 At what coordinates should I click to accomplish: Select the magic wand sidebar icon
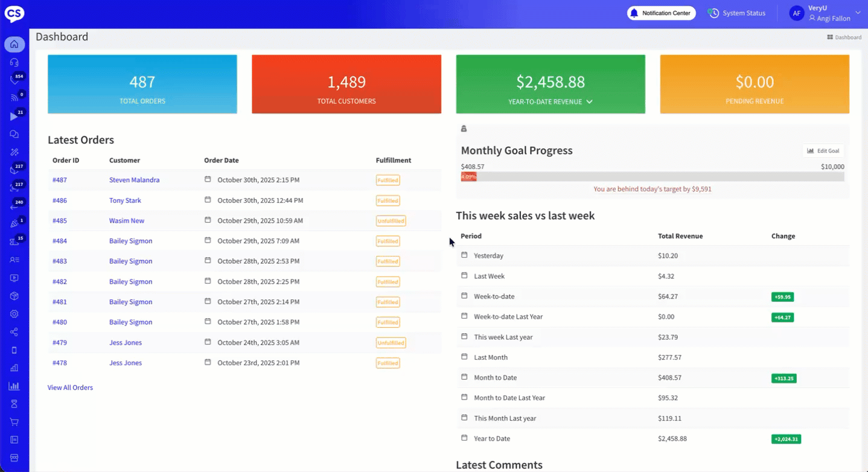(14, 152)
